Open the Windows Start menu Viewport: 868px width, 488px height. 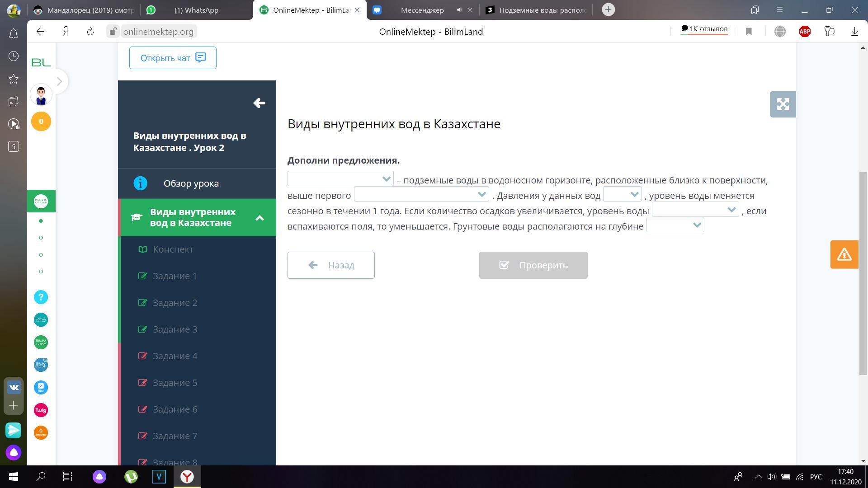pyautogui.click(x=13, y=477)
